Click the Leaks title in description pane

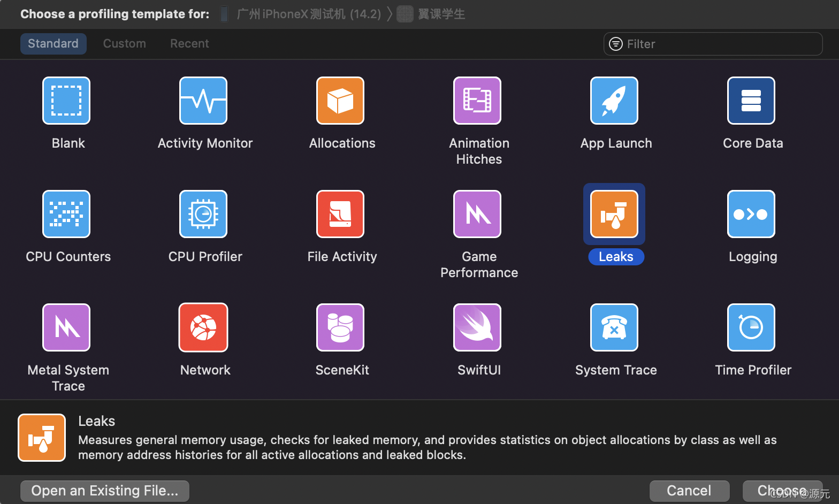97,421
